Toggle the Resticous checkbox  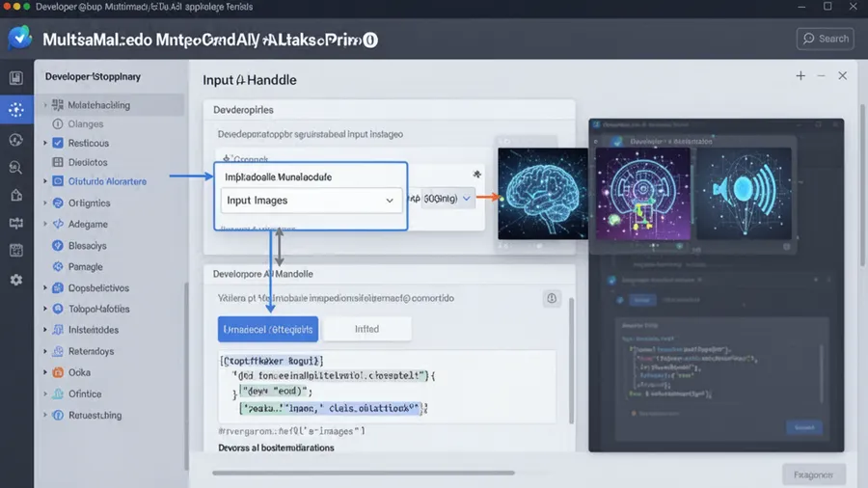[x=58, y=143]
